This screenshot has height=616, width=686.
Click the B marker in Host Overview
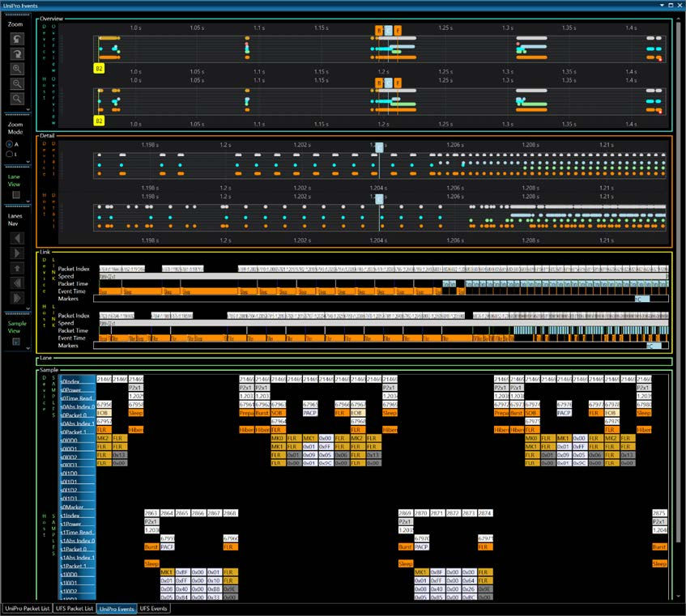(x=379, y=83)
